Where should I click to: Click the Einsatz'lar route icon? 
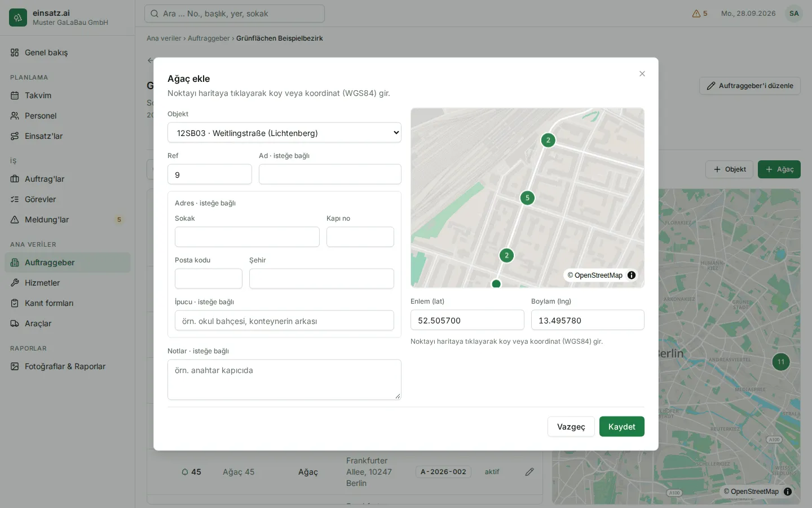pyautogui.click(x=15, y=136)
